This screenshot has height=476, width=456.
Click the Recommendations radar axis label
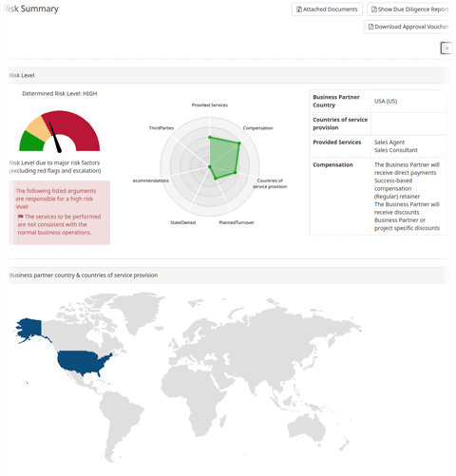point(151,181)
